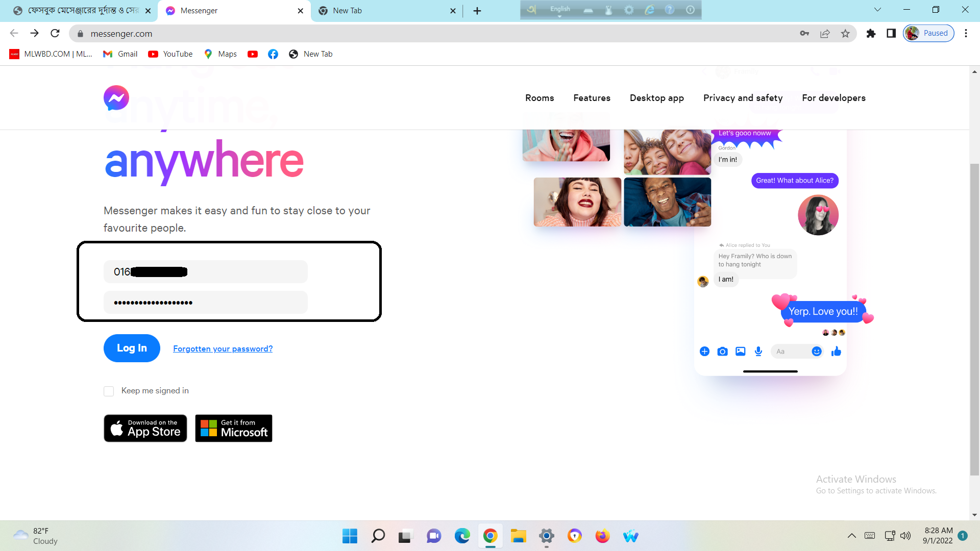Reload the page

[55, 34]
